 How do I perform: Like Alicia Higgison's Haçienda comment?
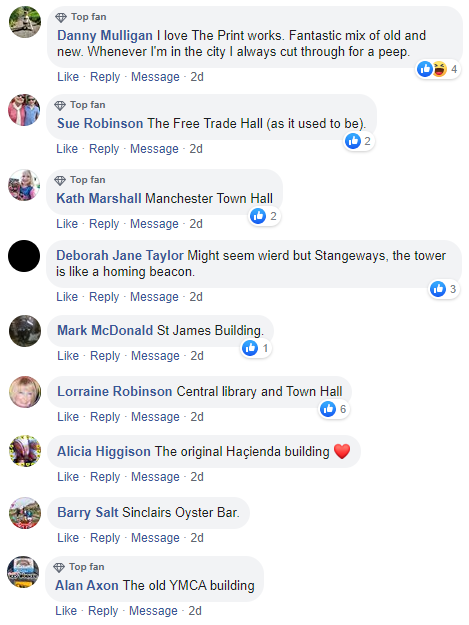(x=68, y=477)
